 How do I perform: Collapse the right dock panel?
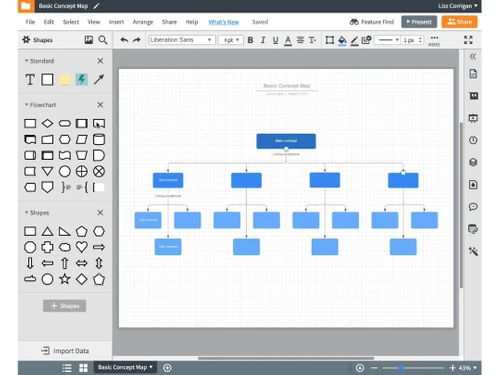coord(473,57)
